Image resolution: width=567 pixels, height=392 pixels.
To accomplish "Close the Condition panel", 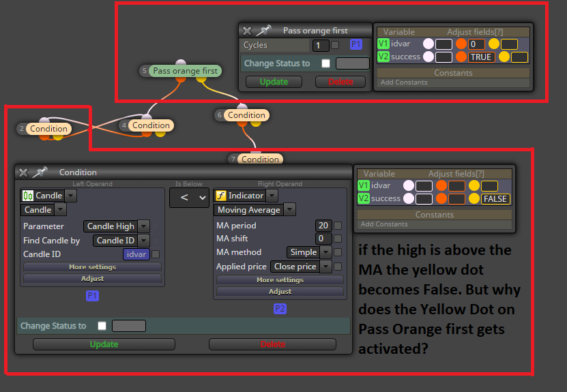I will point(23,172).
